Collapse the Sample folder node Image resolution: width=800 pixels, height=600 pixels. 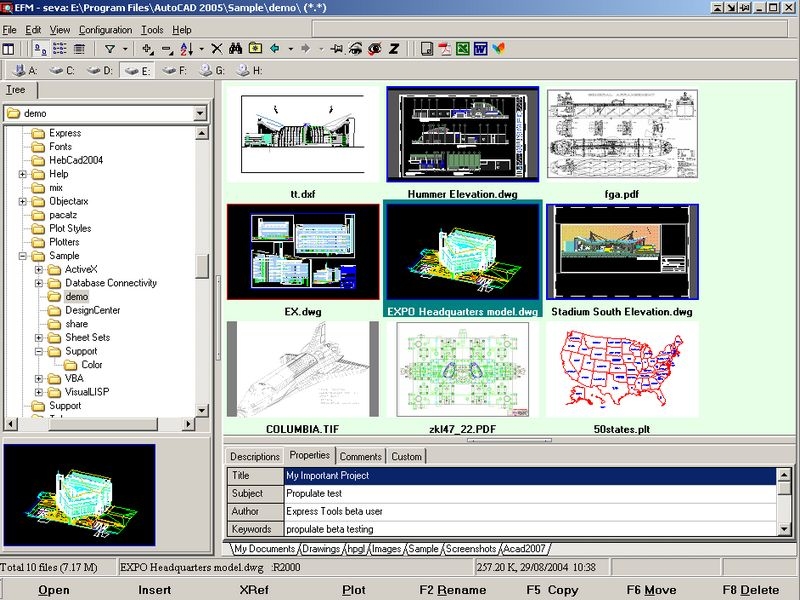coord(22,256)
